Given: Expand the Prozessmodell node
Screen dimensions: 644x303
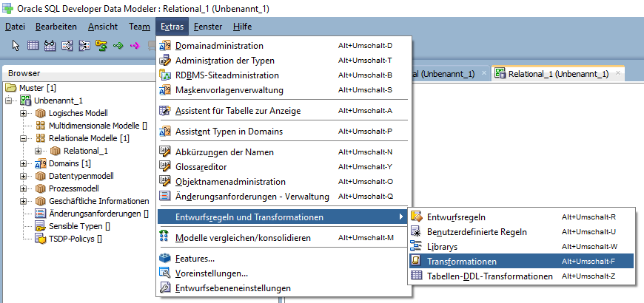Looking at the screenshot, I should pyautogui.click(x=24, y=188).
